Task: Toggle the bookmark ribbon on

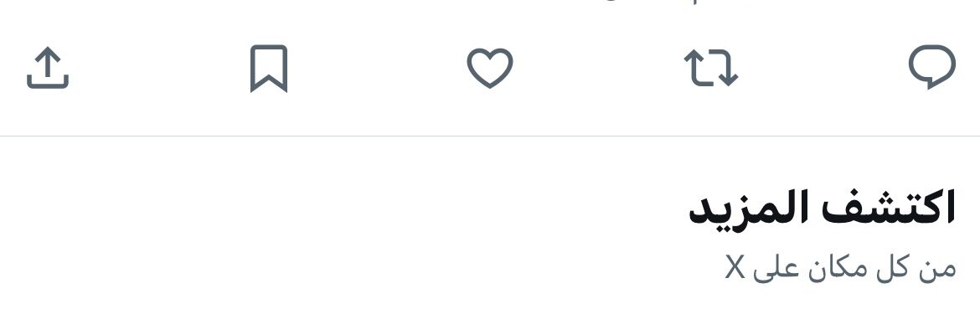Action: [269, 68]
